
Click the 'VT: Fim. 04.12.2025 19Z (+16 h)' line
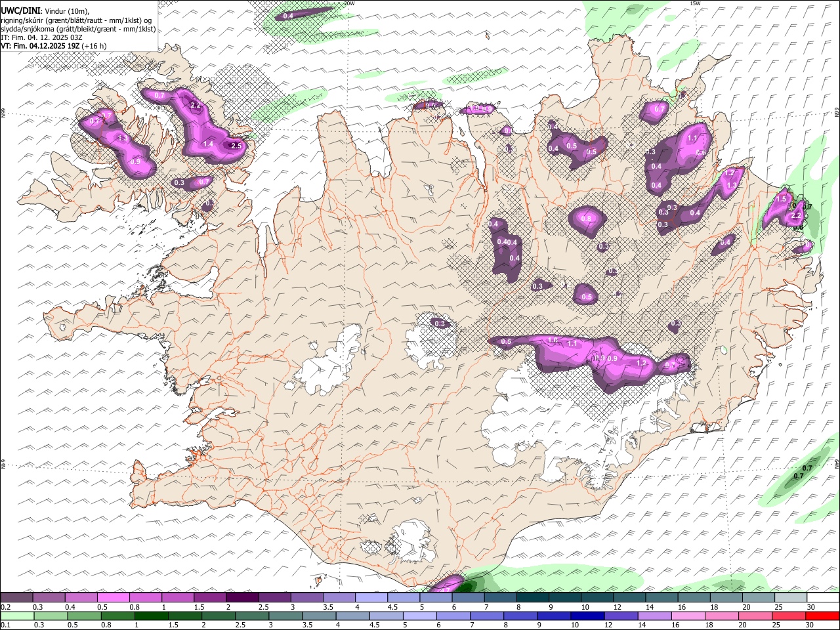[54, 46]
